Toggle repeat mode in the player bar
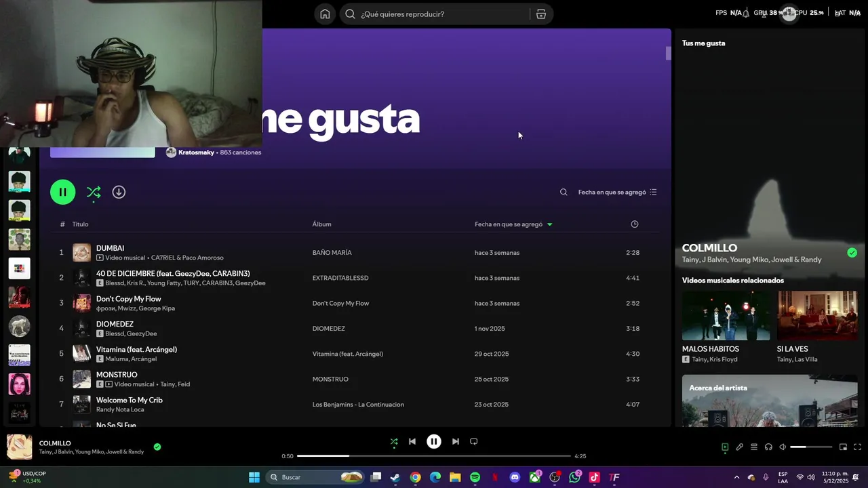The width and height of the screenshot is (868, 488). [474, 442]
